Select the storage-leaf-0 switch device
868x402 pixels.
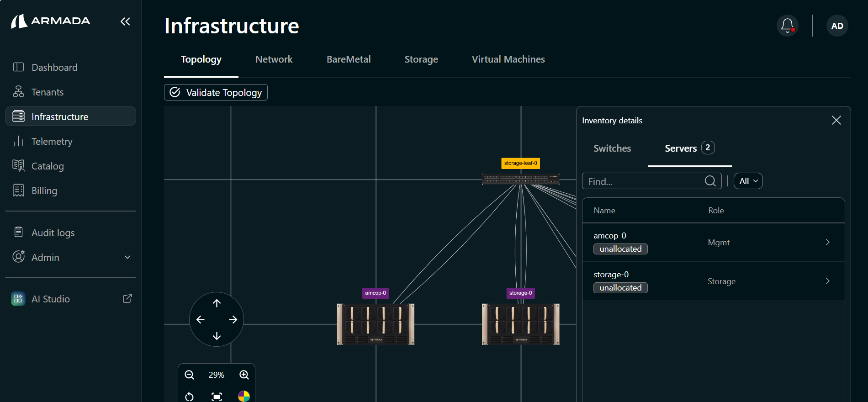pyautogui.click(x=521, y=179)
